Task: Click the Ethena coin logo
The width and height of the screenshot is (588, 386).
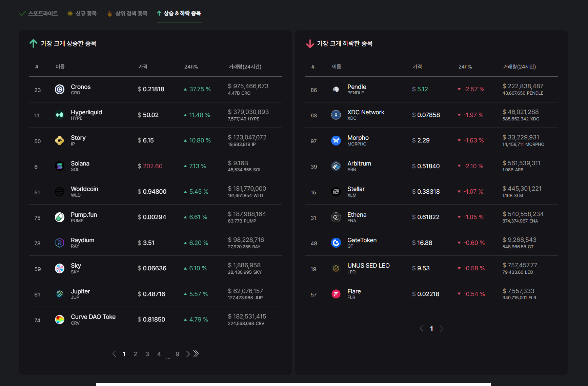Action: 336,217
